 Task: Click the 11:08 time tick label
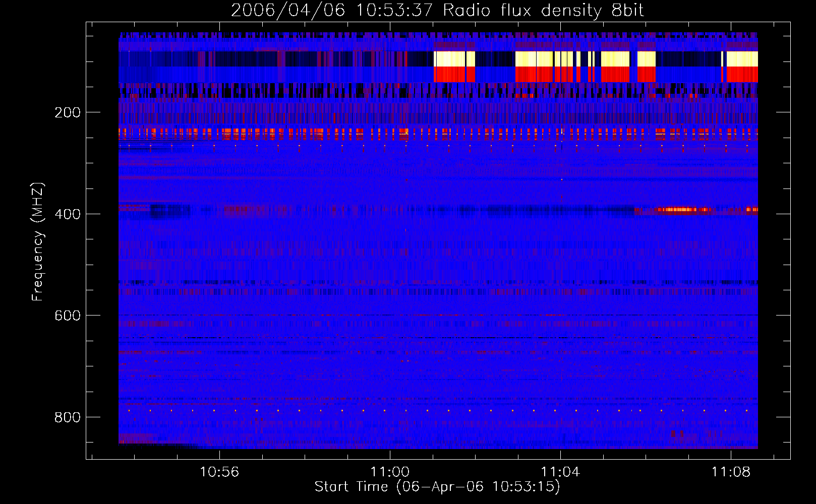point(731,472)
